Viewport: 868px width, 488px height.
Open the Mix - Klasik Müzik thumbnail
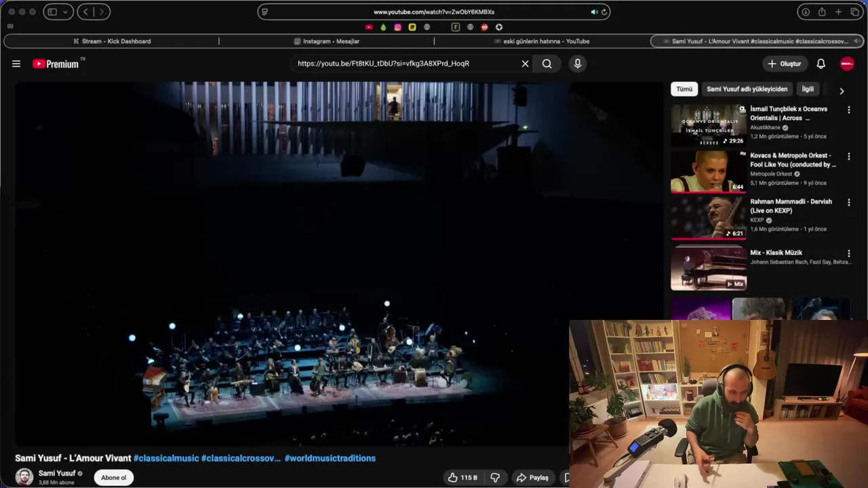click(708, 268)
